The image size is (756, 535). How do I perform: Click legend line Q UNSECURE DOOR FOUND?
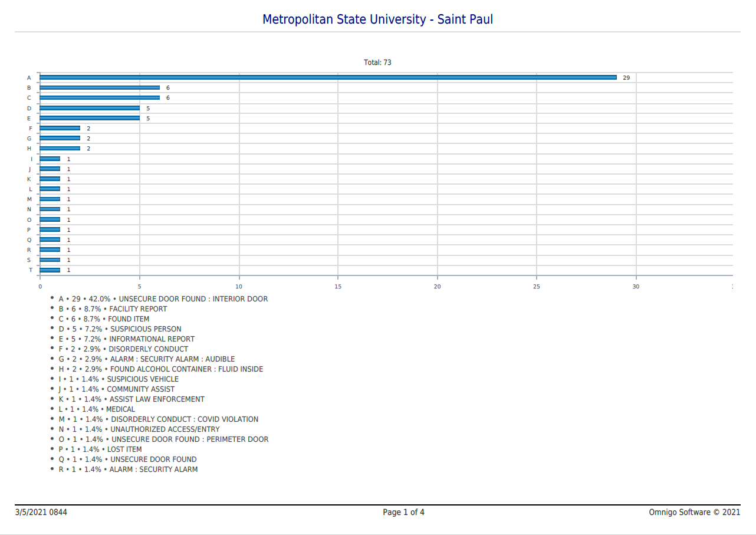[127, 459]
